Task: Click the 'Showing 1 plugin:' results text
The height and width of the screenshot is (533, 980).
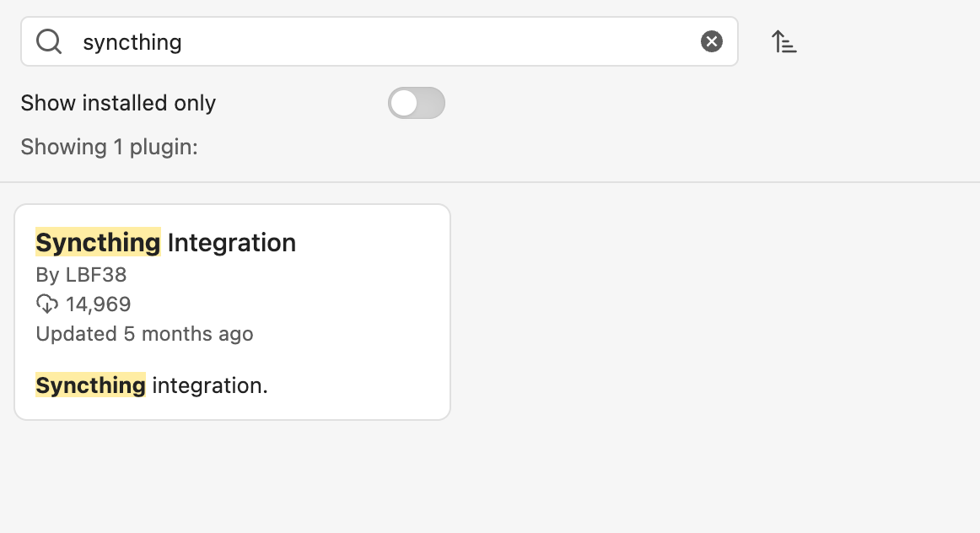Action: point(109,147)
